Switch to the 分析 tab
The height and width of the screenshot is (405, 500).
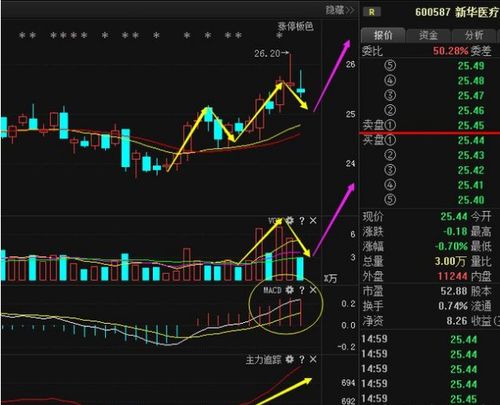pyautogui.click(x=474, y=35)
